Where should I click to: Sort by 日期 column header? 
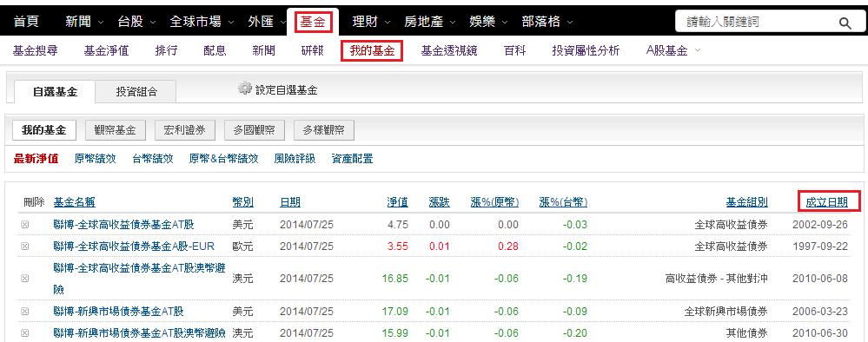pyautogui.click(x=290, y=202)
